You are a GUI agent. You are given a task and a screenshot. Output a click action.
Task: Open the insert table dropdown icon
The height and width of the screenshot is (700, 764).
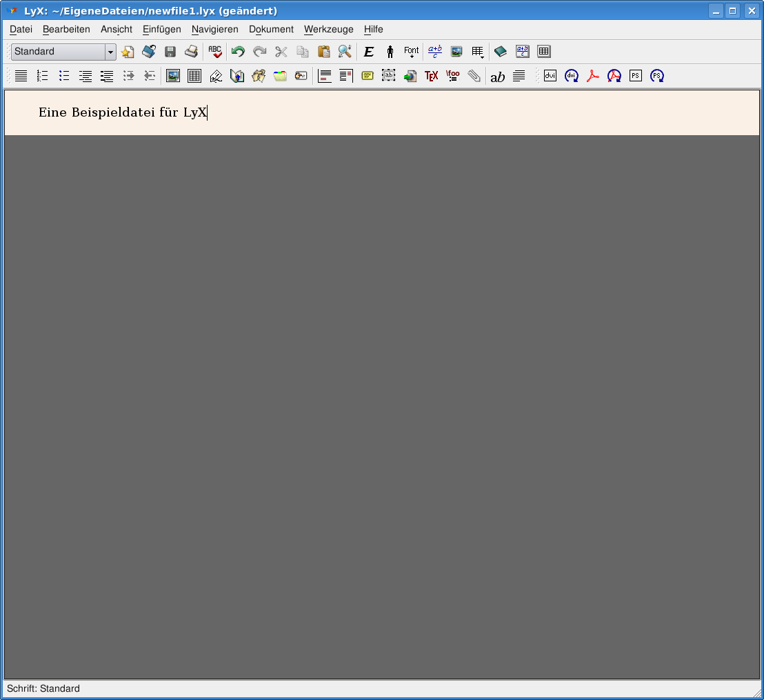[477, 51]
